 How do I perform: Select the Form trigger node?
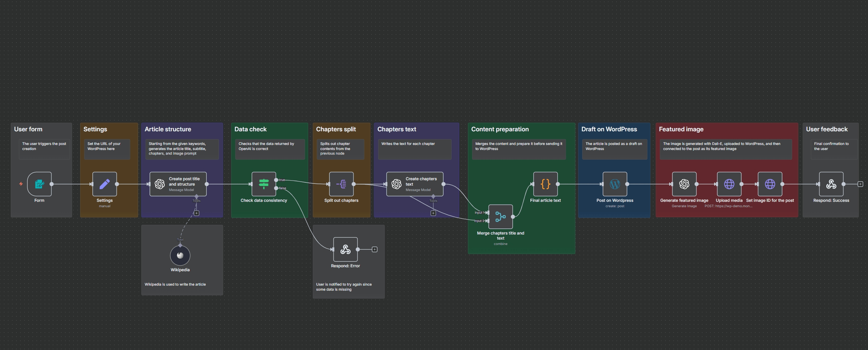pyautogui.click(x=39, y=184)
